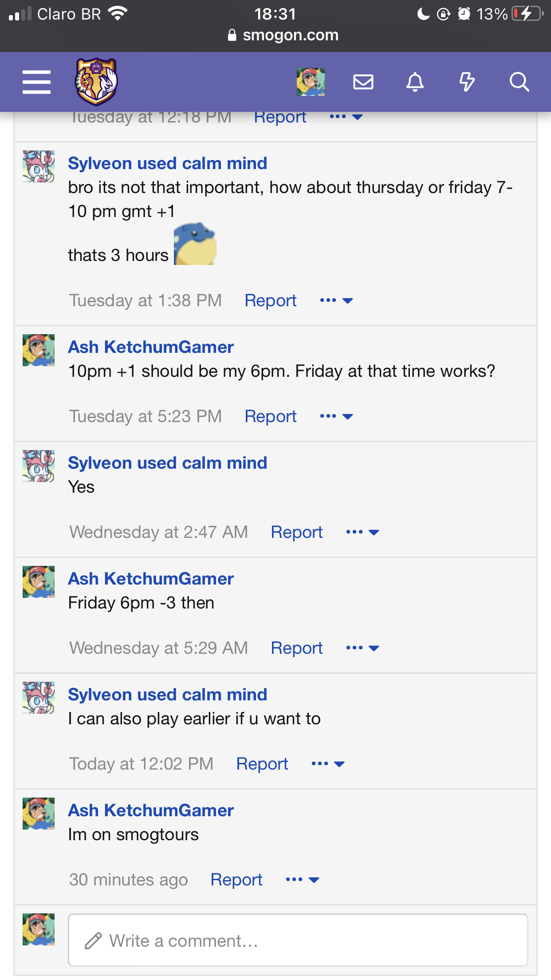Open the alerts bell icon
This screenshot has height=980, width=551.
(415, 82)
